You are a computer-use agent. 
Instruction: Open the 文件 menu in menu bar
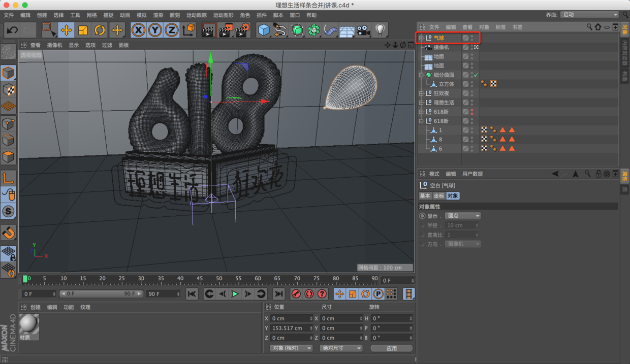(x=9, y=15)
